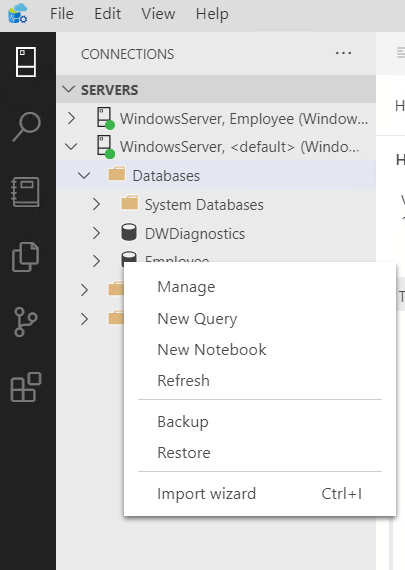405x570 pixels.
Task: Expand the last collapsed folder node in tree
Action: 84,319
